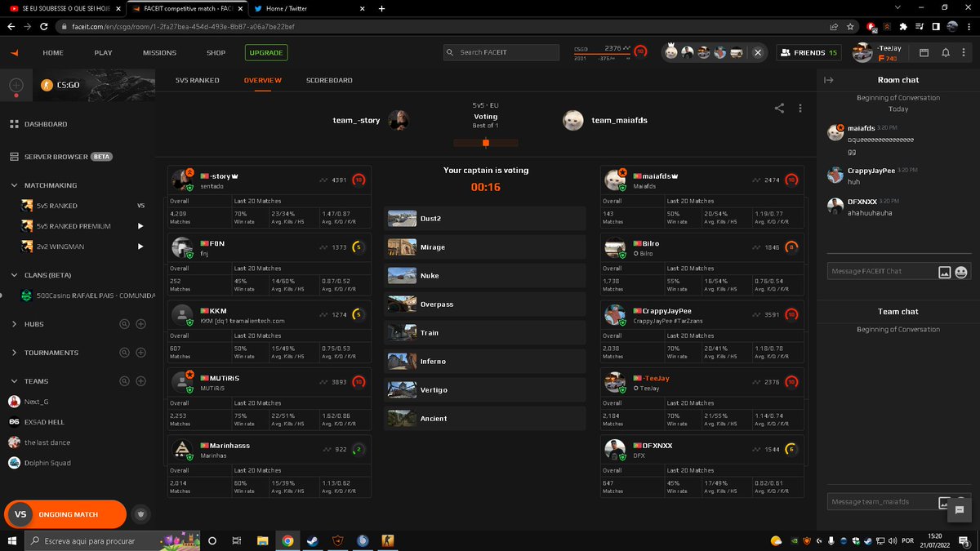Expand the Clans (Beta) section

coord(15,275)
